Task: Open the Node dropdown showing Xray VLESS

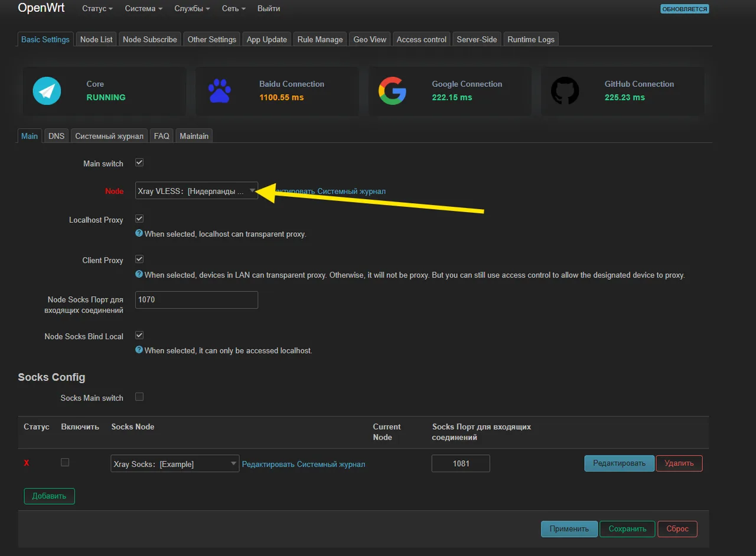Action: [197, 191]
